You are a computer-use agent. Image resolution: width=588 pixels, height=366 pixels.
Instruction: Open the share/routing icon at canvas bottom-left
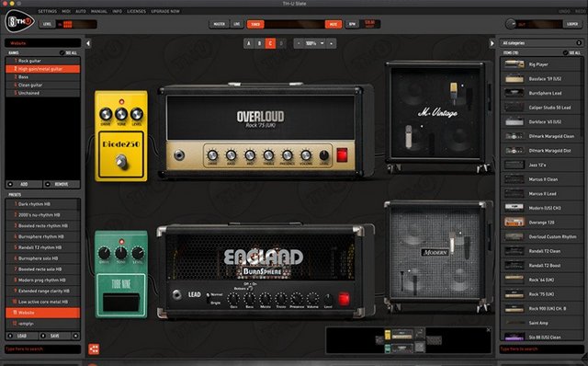pos(94,349)
